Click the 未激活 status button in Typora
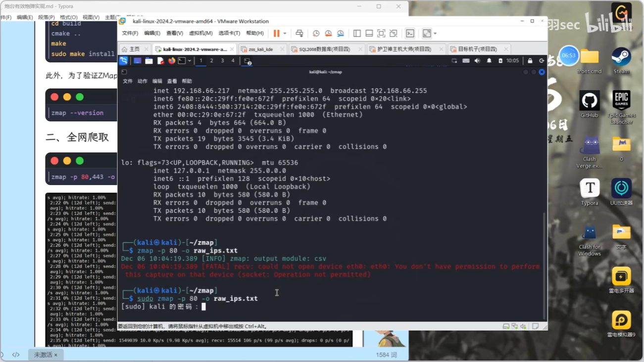Screen dimensions: 644x362 click(x=45, y=355)
